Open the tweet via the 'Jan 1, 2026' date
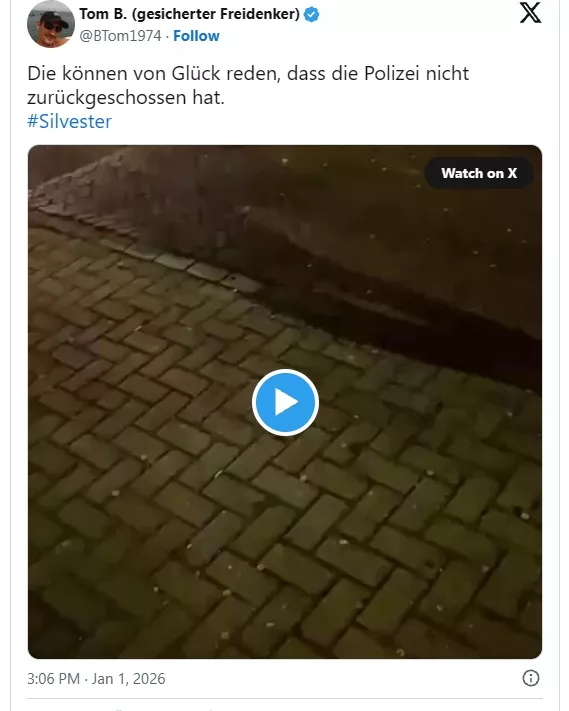Screen dimensions: 569x711 128,678
